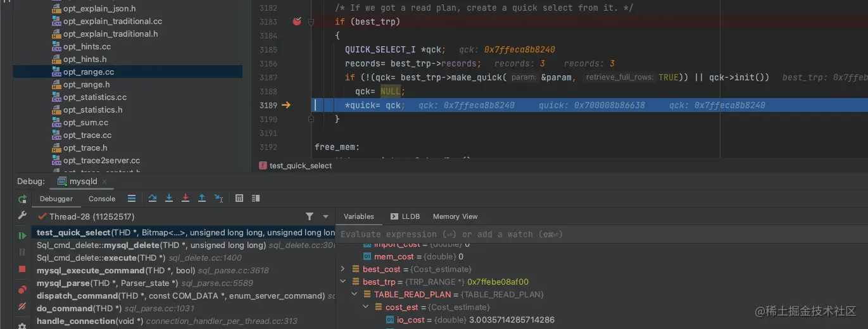Resume program execution

pos(22,235)
